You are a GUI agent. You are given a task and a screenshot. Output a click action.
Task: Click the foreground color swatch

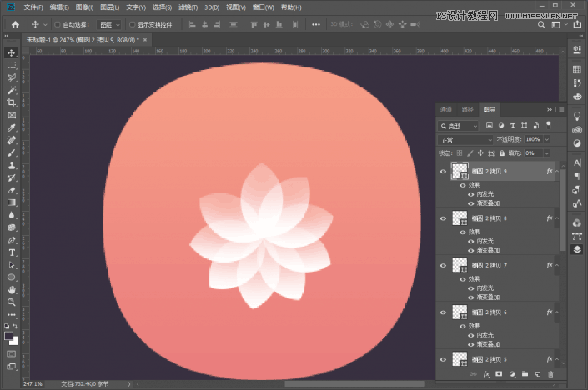click(8, 336)
